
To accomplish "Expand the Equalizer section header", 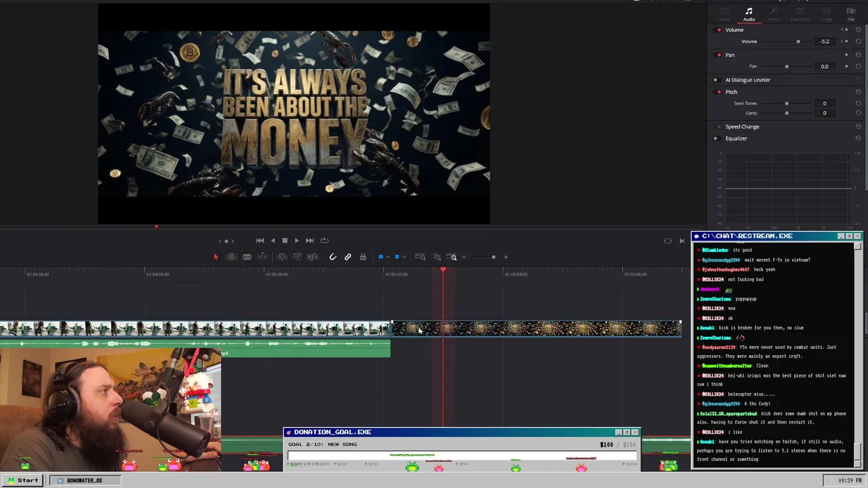I will click(x=736, y=138).
